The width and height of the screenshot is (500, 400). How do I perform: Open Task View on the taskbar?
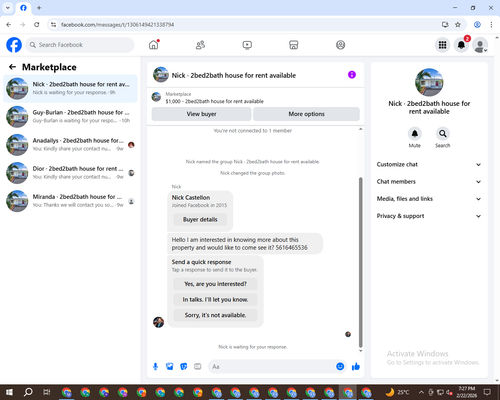point(47,392)
